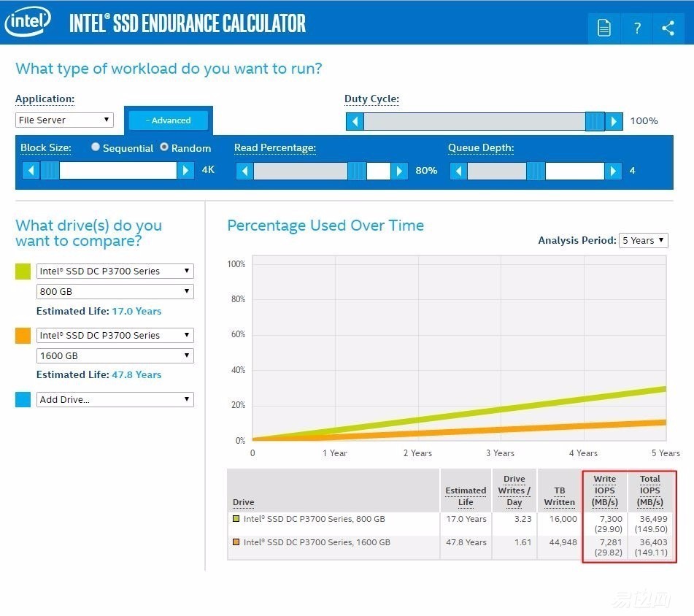This screenshot has width=694, height=616.
Task: Open the File Server application dropdown
Action: coord(64,120)
